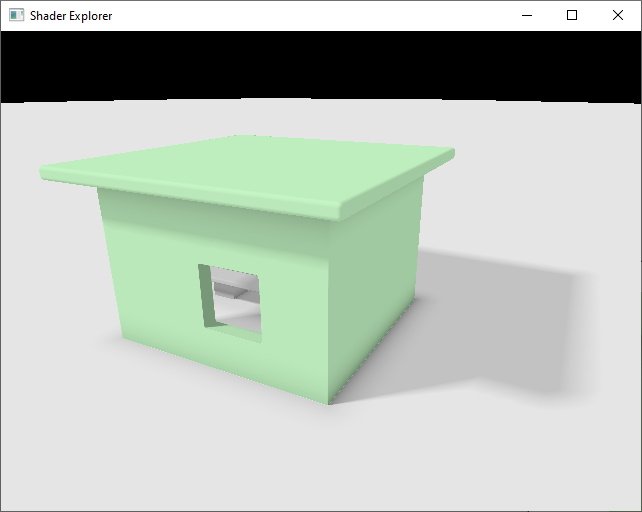
Task: Click the right corner of the roof
Action: [x=448, y=153]
